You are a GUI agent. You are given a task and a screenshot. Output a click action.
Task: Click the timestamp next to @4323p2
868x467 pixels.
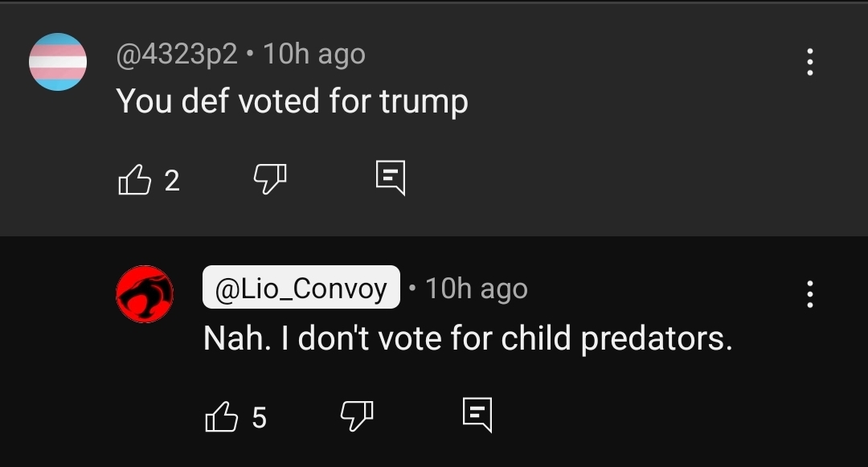click(314, 54)
